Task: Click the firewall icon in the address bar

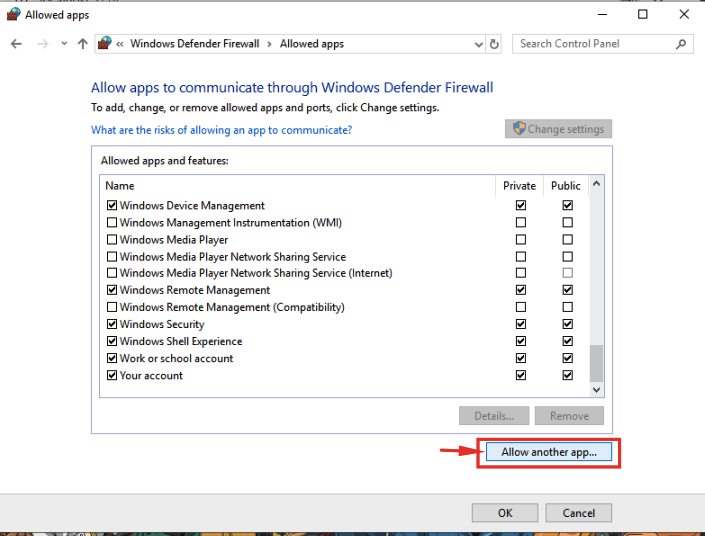Action: [105, 44]
